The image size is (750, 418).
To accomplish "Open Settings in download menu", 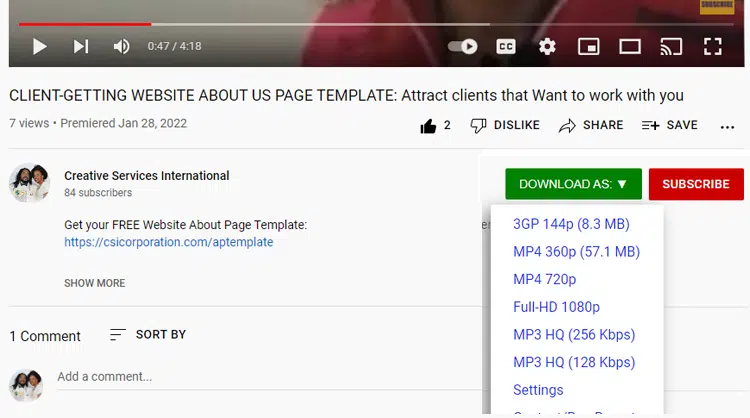I will (538, 390).
